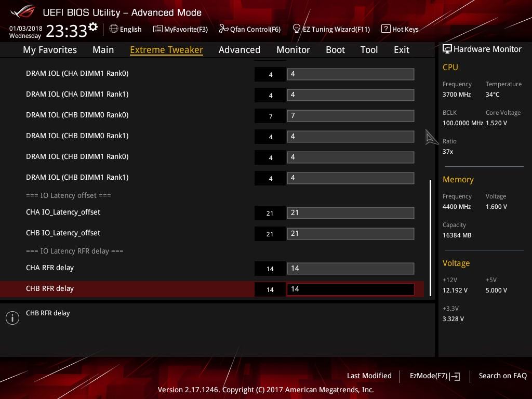Select the DRAM IOL (CHA DIMM1 Rank0) label
The width and height of the screenshot is (532, 399).
pyautogui.click(x=77, y=73)
